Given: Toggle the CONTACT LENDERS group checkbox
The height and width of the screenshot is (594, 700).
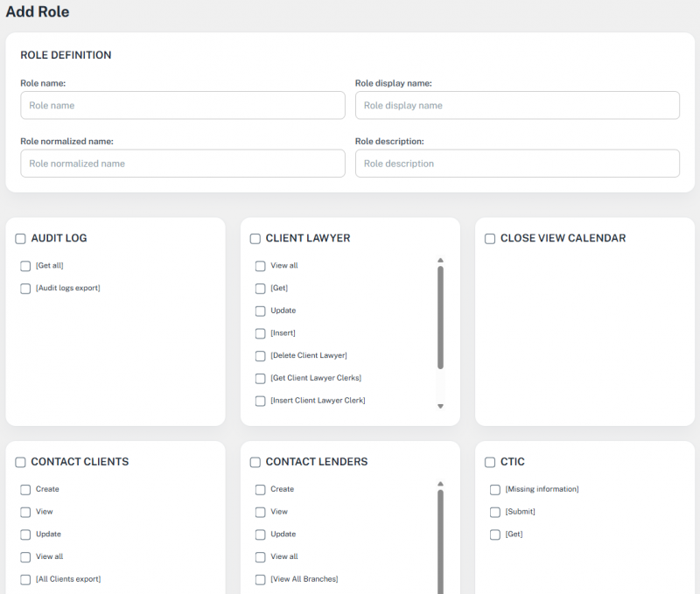Looking at the screenshot, I should click(x=255, y=463).
